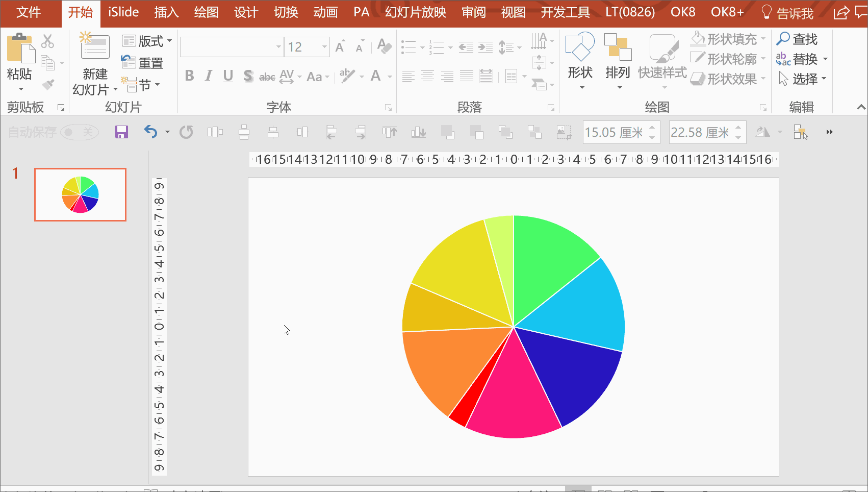Toggle Bold formatting button
Viewport: 868px width, 492px height.
189,76
